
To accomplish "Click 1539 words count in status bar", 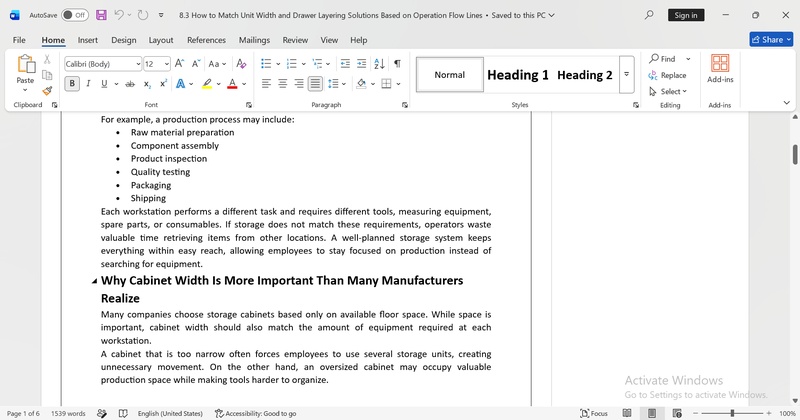I will (68, 413).
